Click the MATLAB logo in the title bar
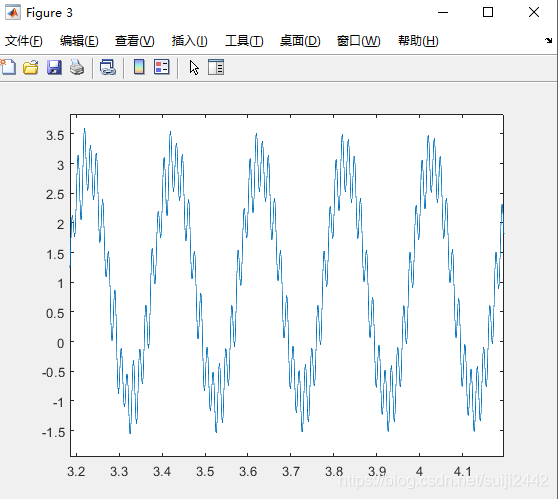The image size is (558, 499). pyautogui.click(x=13, y=13)
